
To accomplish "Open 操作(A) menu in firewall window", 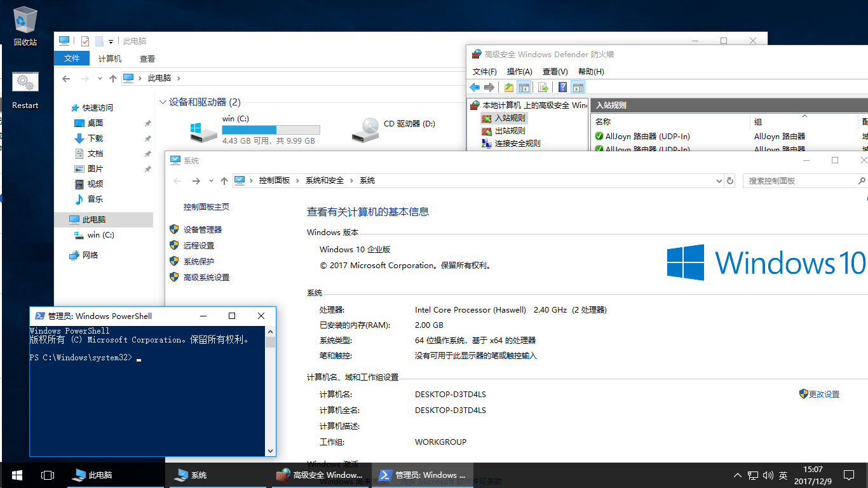I will coord(519,71).
